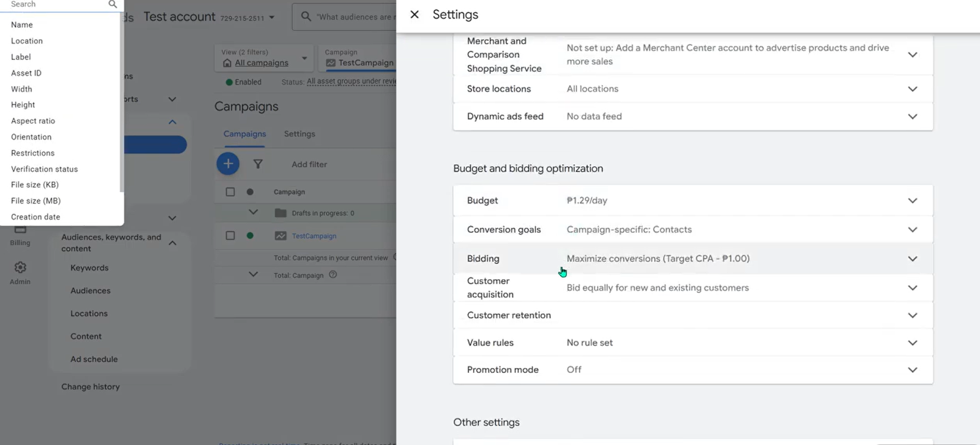This screenshot has width=980, height=445.
Task: Click the All asset groups under review status link
Action: coord(352,82)
